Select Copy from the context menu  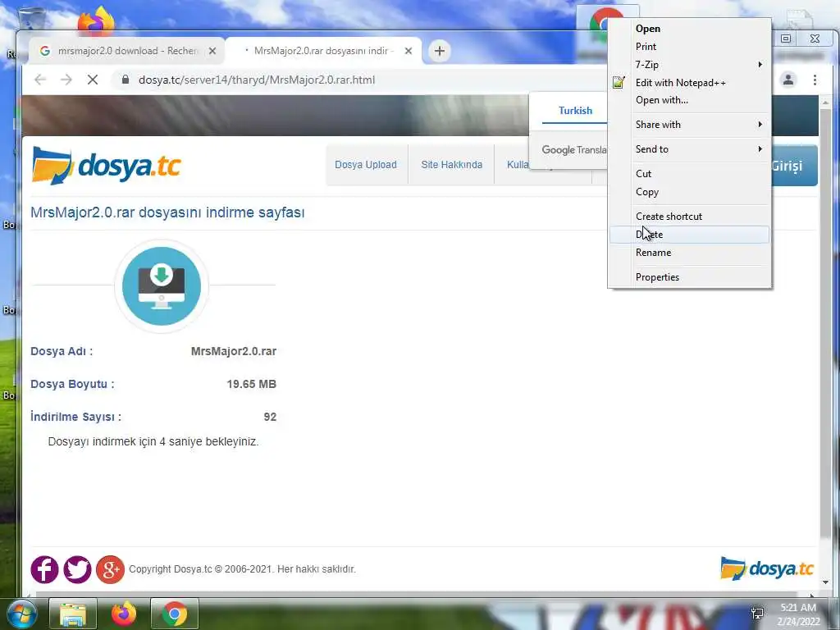pyautogui.click(x=689, y=192)
